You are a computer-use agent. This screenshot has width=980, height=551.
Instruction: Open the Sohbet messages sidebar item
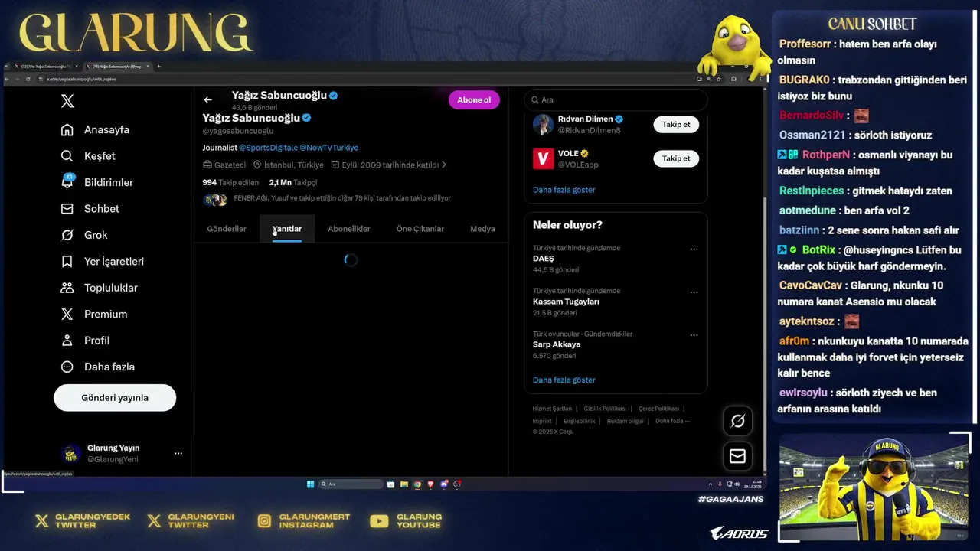click(x=90, y=209)
